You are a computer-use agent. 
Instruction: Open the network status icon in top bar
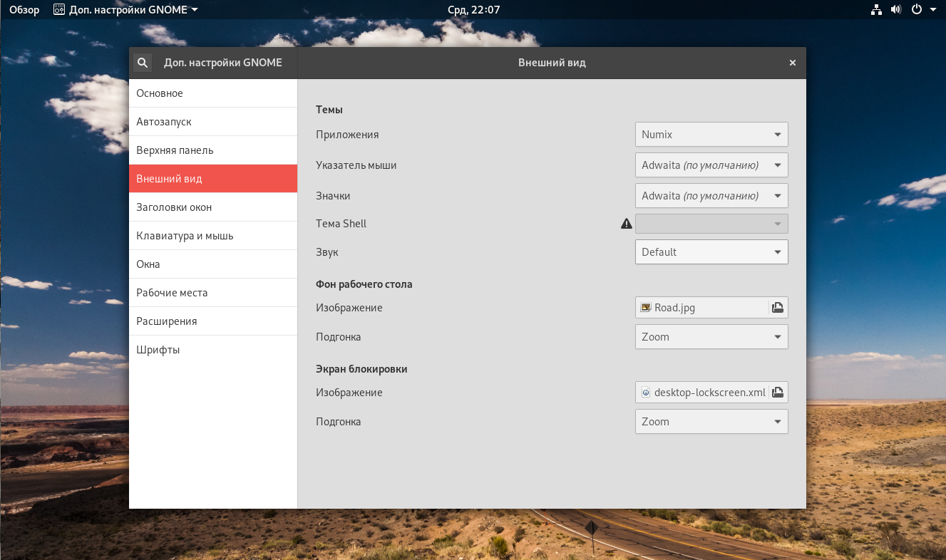point(876,10)
